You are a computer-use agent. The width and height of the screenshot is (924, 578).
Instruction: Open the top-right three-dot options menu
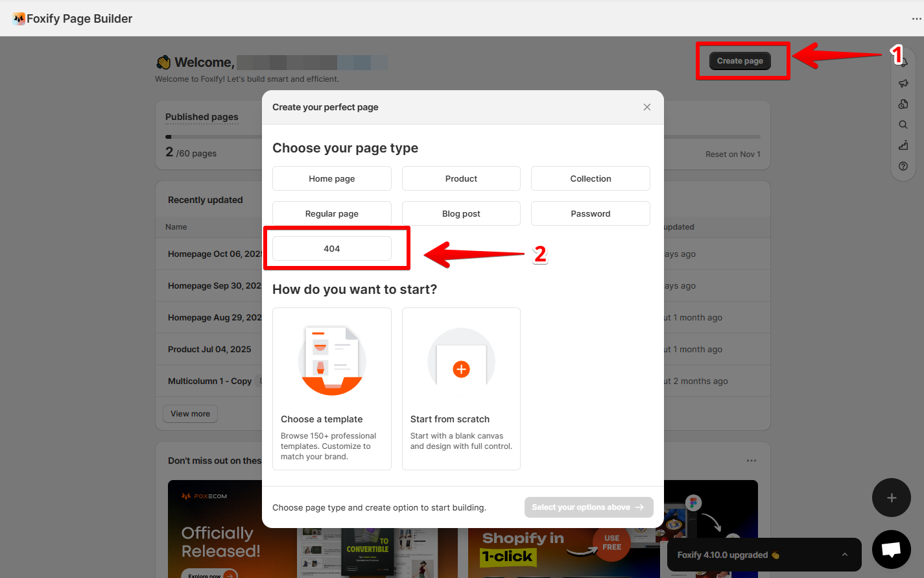pyautogui.click(x=916, y=19)
